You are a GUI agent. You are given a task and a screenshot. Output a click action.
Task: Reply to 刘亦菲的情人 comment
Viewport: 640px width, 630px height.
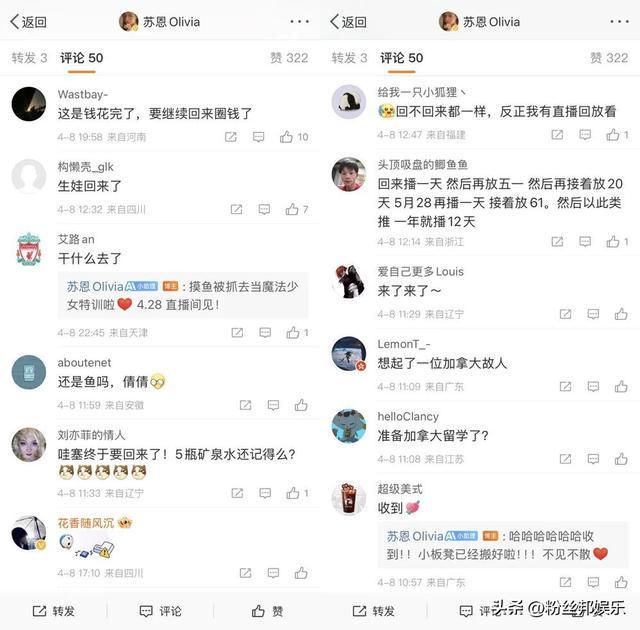click(x=265, y=493)
